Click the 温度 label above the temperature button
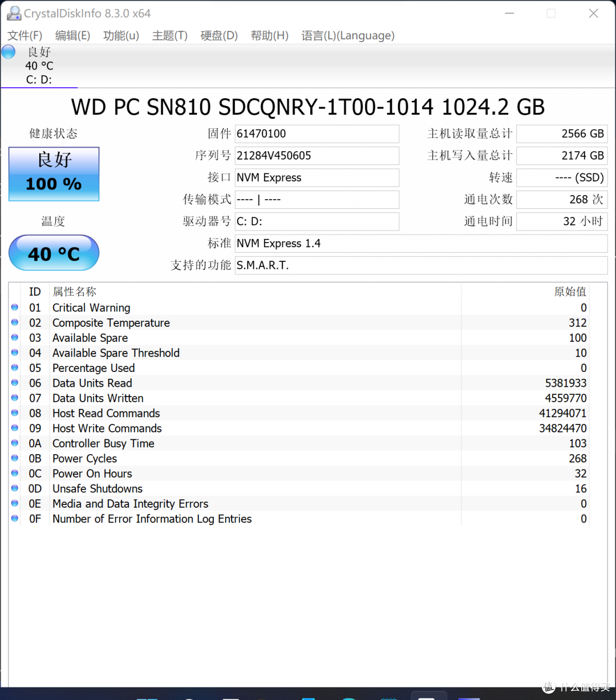The image size is (616, 700). (54, 221)
